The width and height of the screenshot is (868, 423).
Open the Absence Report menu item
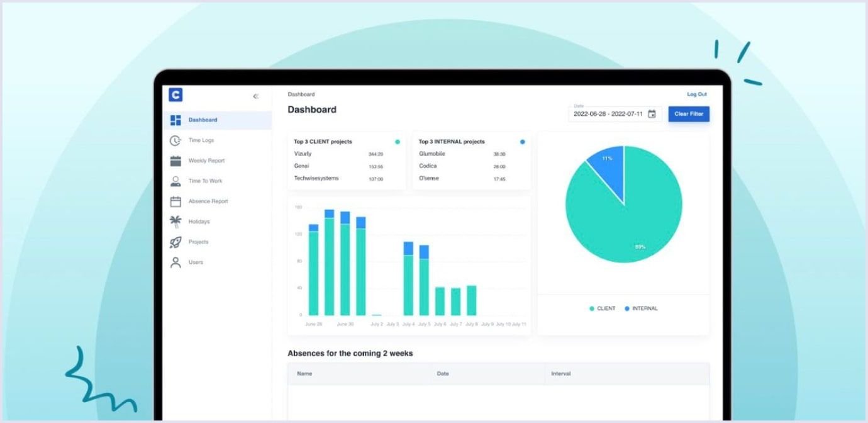pos(217,201)
